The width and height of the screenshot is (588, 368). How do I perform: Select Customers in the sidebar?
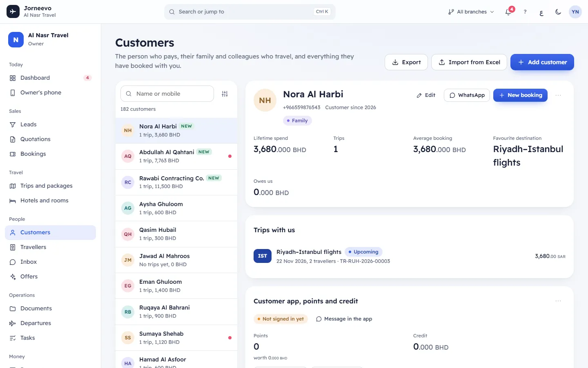pos(50,232)
